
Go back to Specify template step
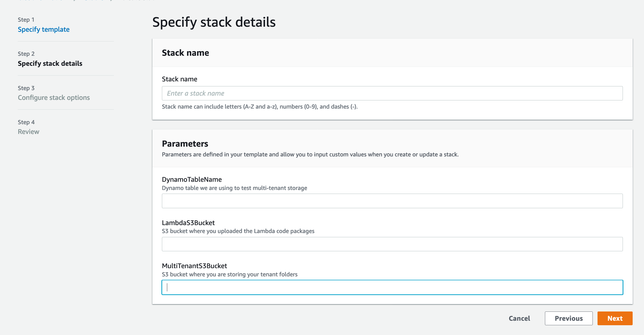point(44,29)
